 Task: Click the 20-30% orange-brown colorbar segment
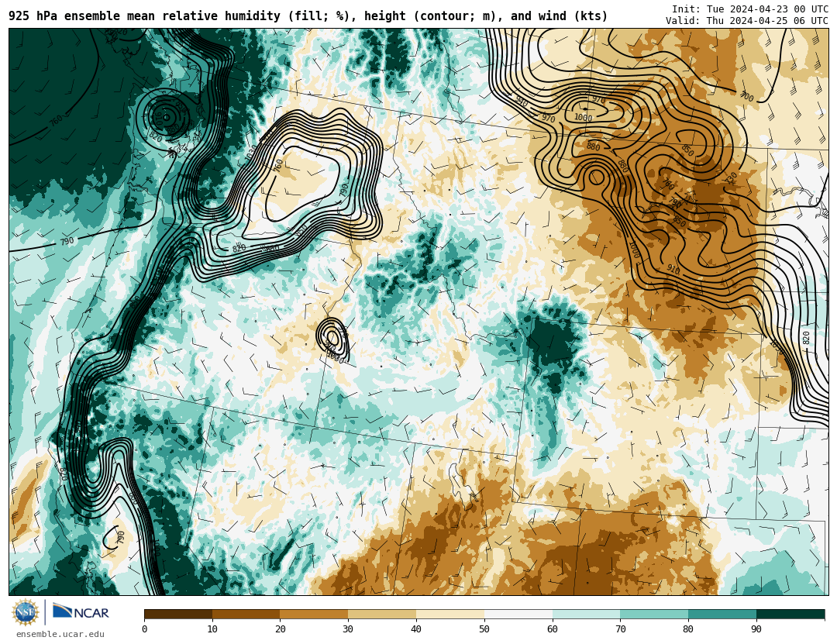tap(314, 614)
